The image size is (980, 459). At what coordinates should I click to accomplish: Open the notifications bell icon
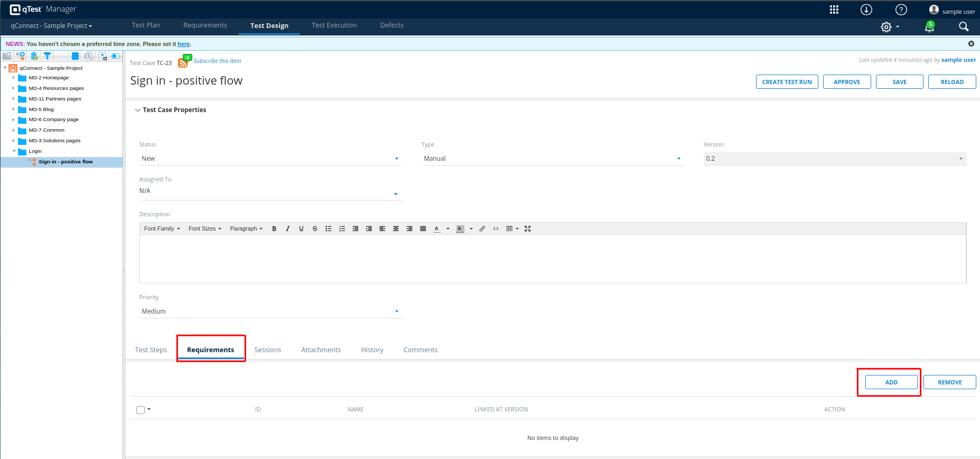point(929,27)
